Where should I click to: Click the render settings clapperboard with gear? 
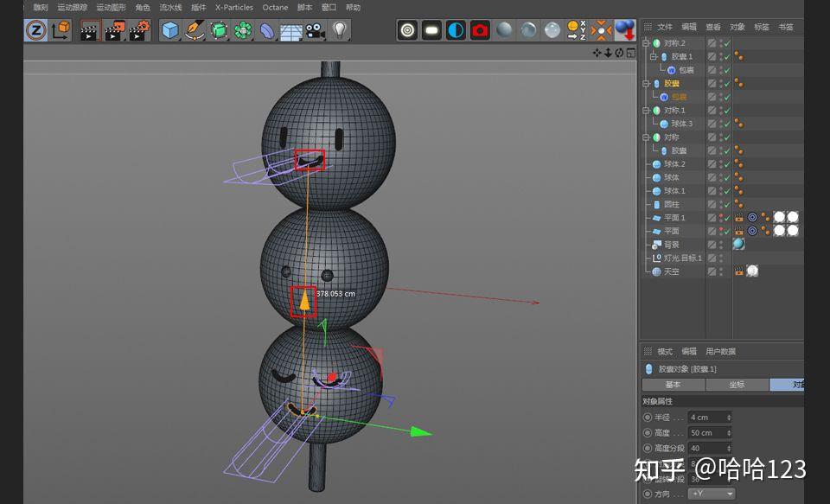point(139,31)
